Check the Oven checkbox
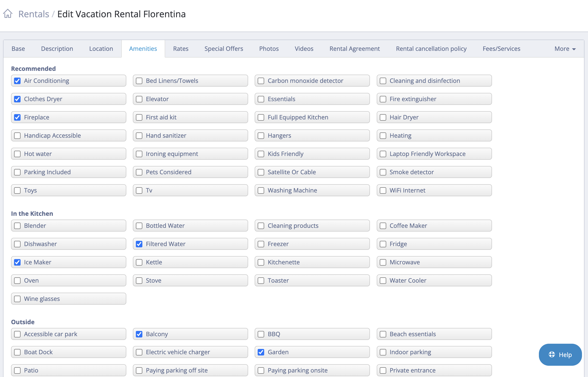 (17, 281)
